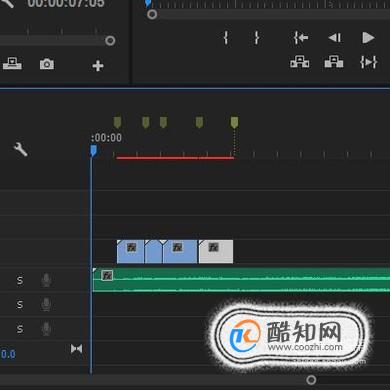
Task: Select the first marker on the timeline ruler
Action: [x=117, y=122]
